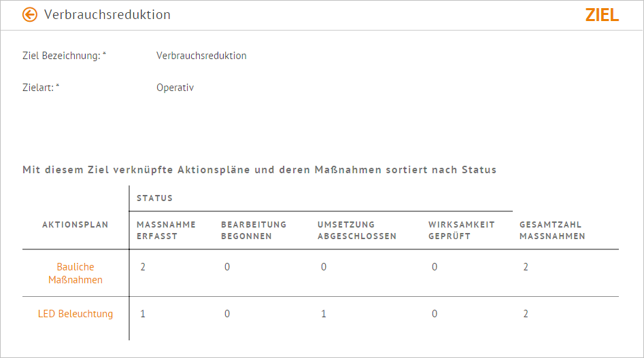Click Umsetzung Abgeschlossen count for LED Beleuchtung
This screenshot has width=644, height=358.
tap(324, 314)
